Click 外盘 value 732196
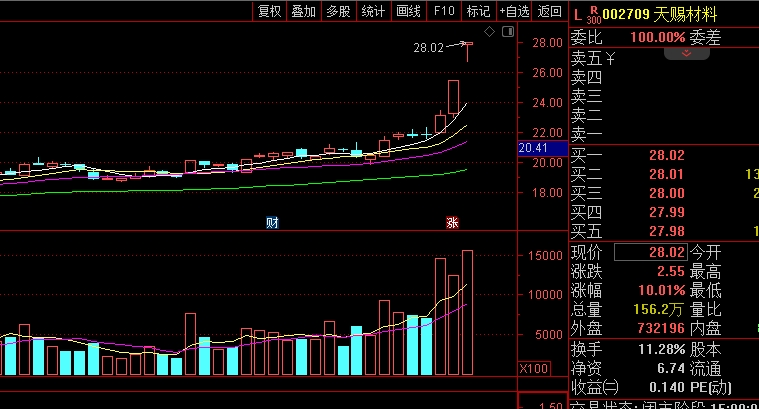 point(661,328)
